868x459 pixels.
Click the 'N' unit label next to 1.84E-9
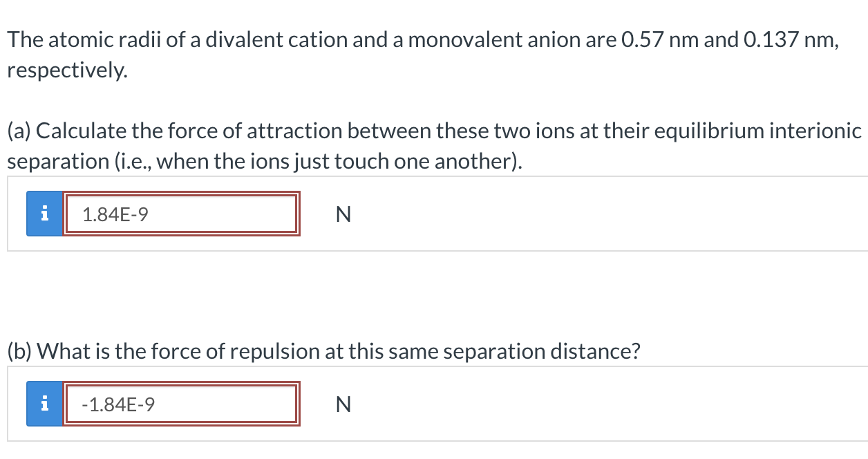pyautogui.click(x=343, y=214)
